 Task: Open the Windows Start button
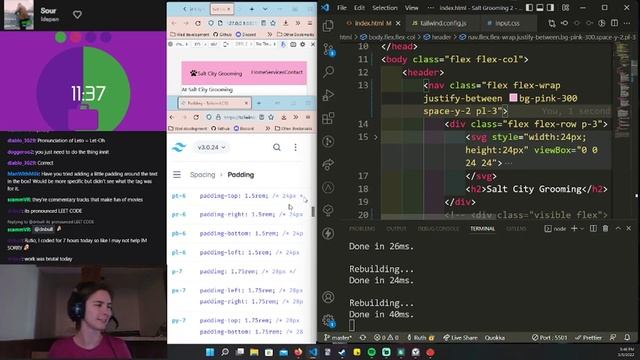[x=210, y=352]
